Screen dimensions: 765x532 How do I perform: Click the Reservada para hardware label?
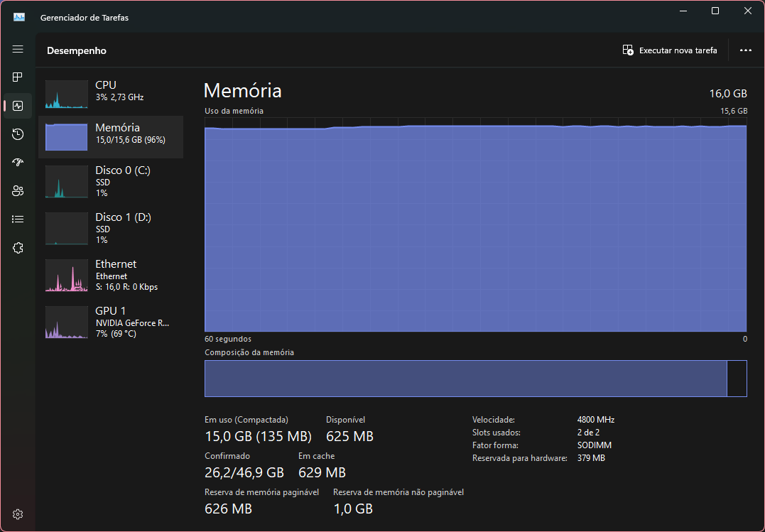[520, 458]
